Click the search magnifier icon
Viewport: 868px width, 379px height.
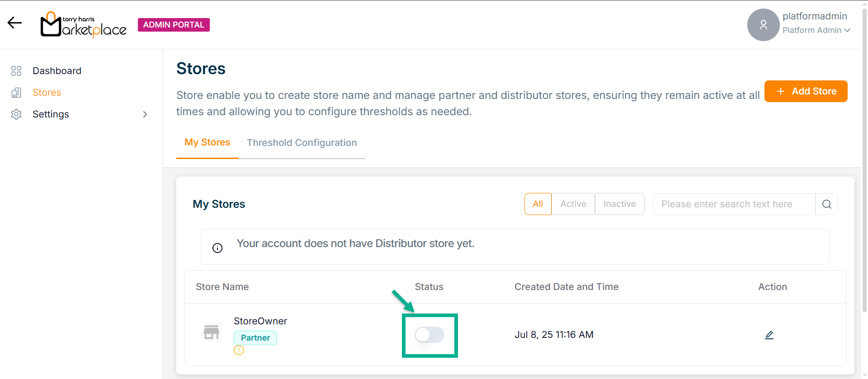(x=826, y=204)
